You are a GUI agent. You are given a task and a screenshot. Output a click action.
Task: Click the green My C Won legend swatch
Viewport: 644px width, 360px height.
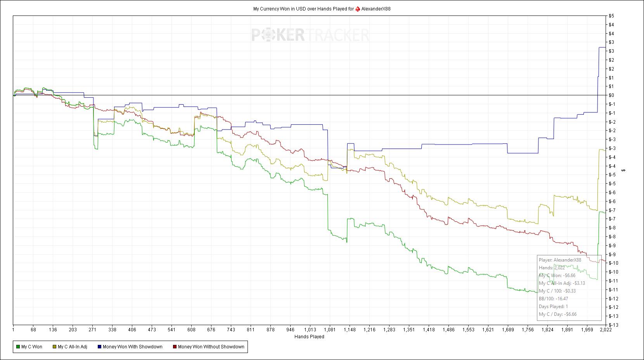tap(18, 347)
